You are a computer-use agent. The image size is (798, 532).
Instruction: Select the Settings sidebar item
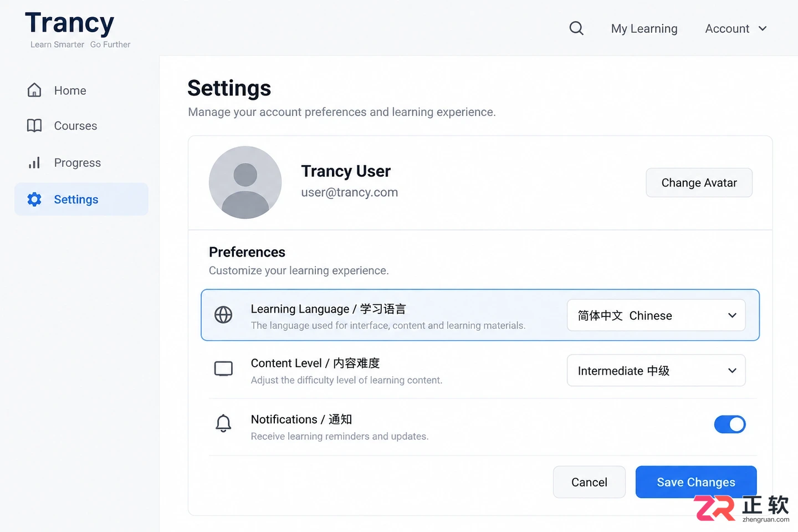pos(81,199)
